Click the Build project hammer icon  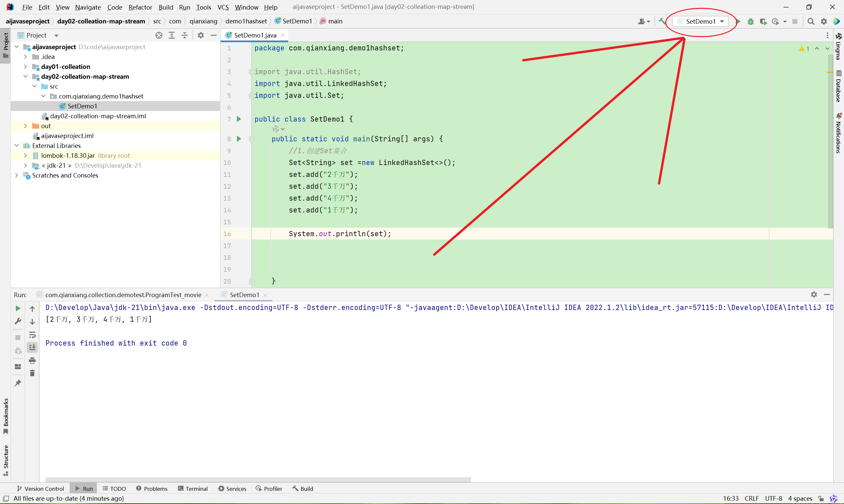tap(662, 21)
